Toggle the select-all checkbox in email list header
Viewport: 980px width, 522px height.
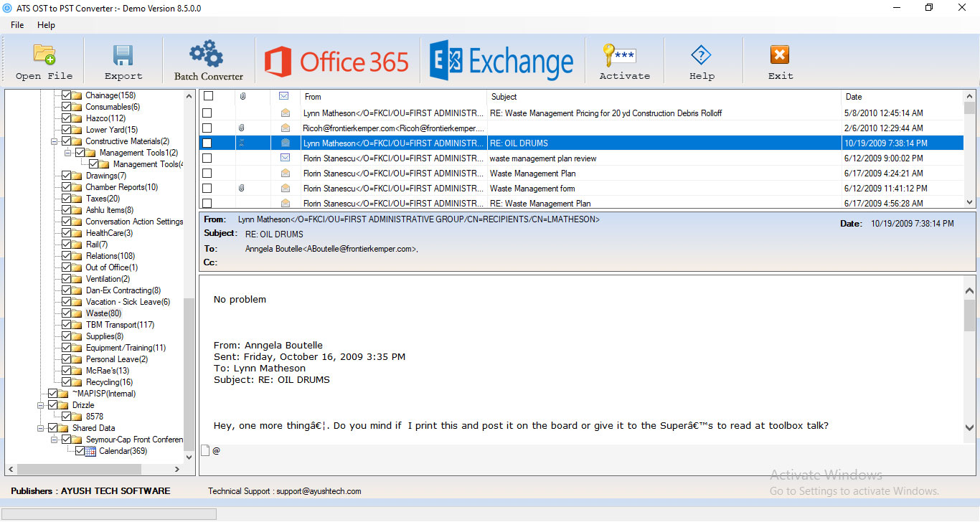coord(208,96)
